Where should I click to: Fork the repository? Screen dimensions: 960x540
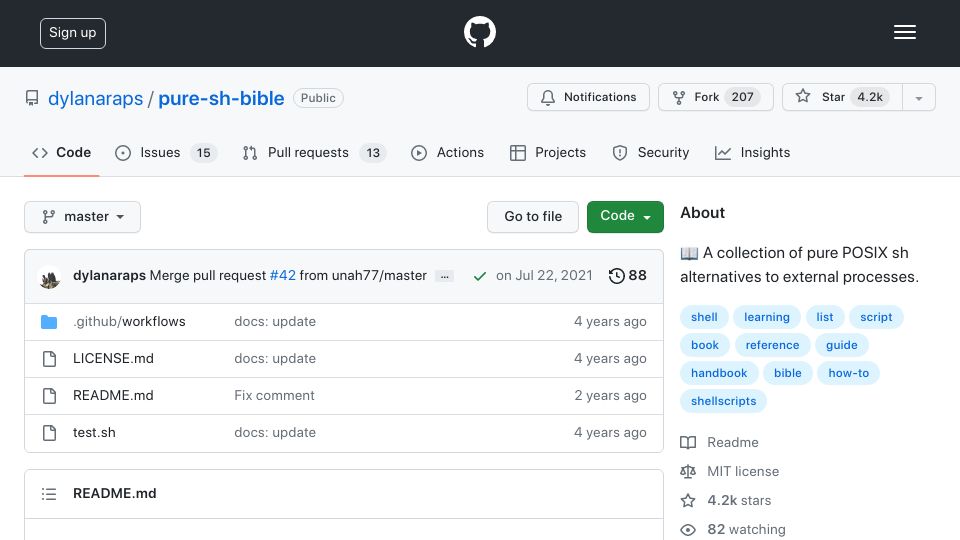716,97
